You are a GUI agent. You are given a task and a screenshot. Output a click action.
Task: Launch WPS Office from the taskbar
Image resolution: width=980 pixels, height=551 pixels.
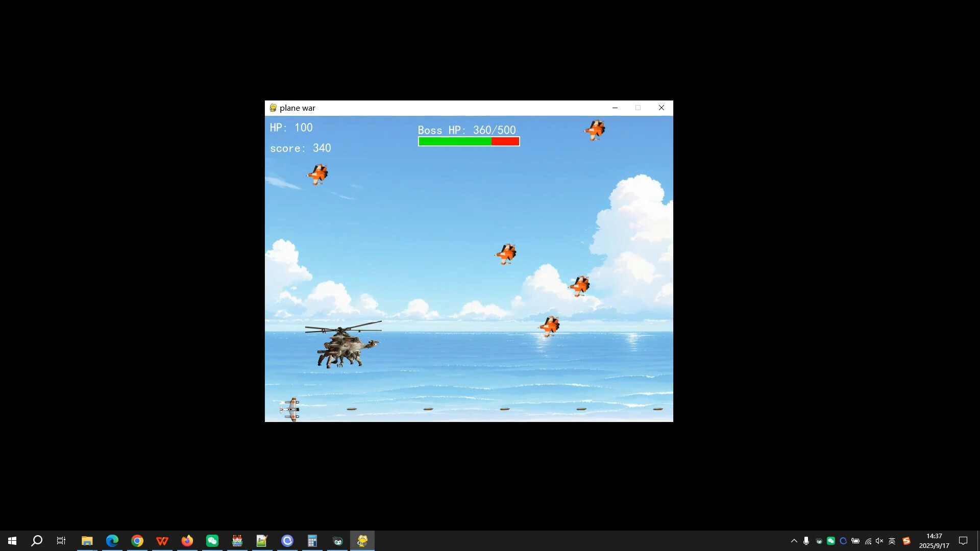point(162,541)
